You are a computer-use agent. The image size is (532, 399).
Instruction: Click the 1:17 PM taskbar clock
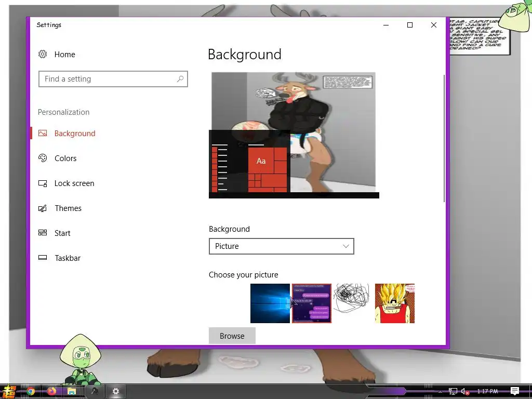[x=487, y=391]
